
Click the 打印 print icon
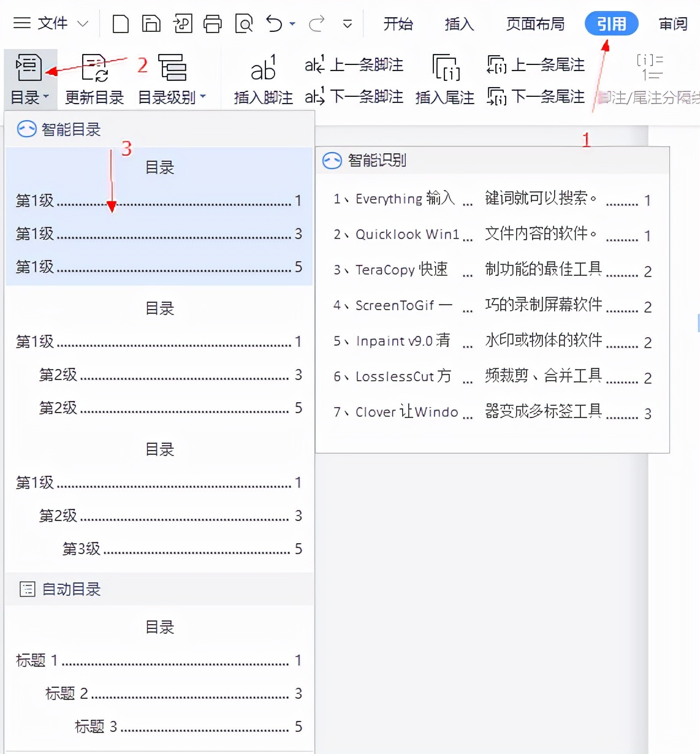[x=213, y=23]
